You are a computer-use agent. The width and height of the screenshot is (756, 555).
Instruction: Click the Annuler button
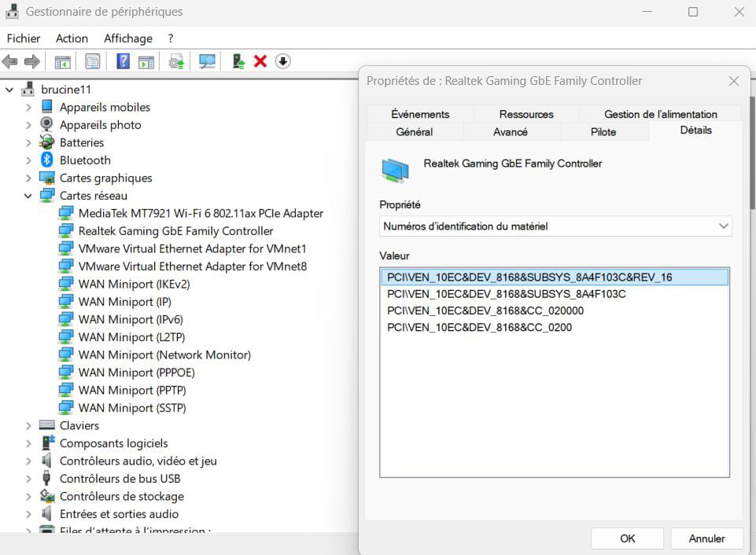point(706,538)
